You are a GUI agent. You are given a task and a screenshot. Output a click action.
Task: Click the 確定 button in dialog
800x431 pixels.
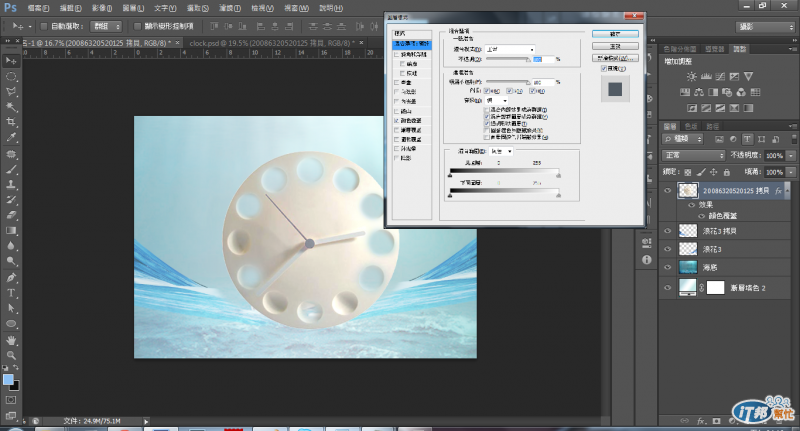(615, 34)
